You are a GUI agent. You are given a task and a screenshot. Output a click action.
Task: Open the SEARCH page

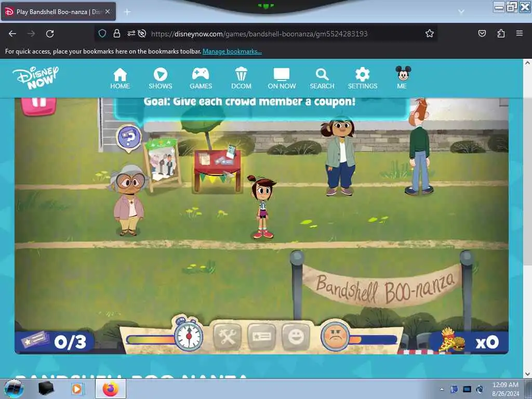point(322,78)
